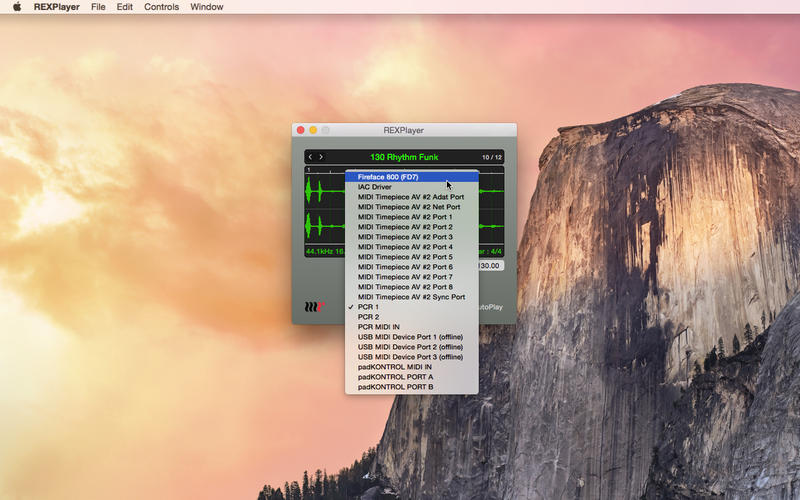The height and width of the screenshot is (500, 800).
Task: Select MIDI Timepiece AV #2 Port 8
Action: 412,287
